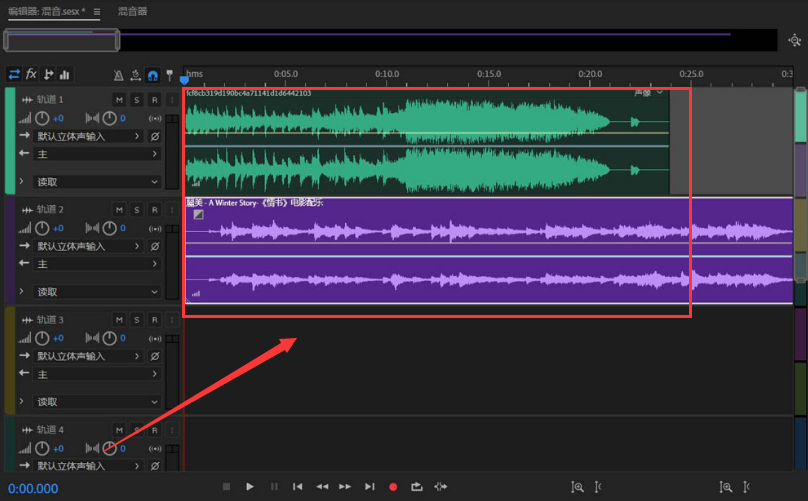Click the vertical scrollbar beside the tracks
Screen dimensions: 808x501
point(800,186)
